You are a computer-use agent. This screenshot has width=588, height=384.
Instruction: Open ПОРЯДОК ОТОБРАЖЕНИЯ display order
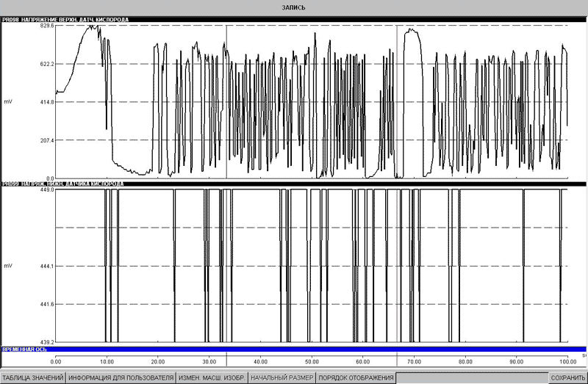point(356,377)
